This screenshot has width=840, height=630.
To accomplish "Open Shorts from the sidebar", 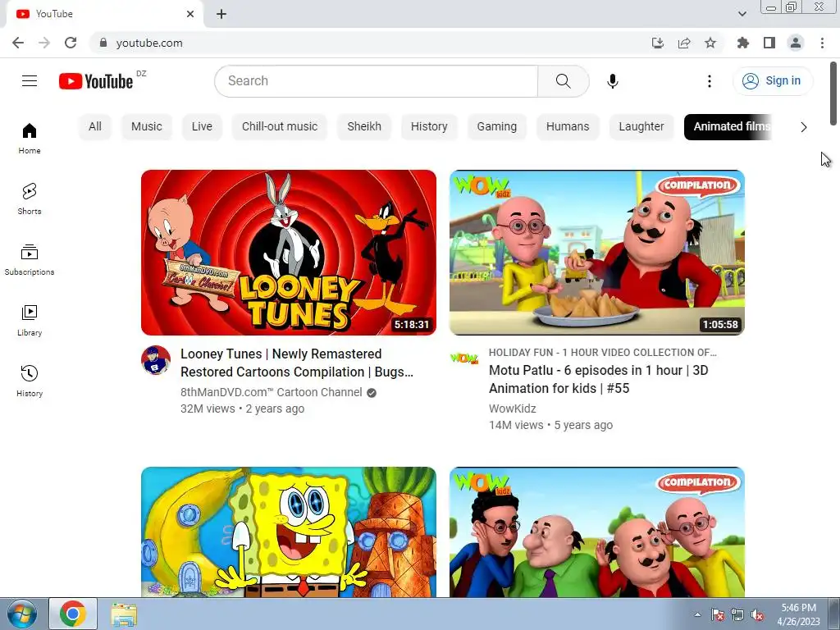I will [30, 199].
